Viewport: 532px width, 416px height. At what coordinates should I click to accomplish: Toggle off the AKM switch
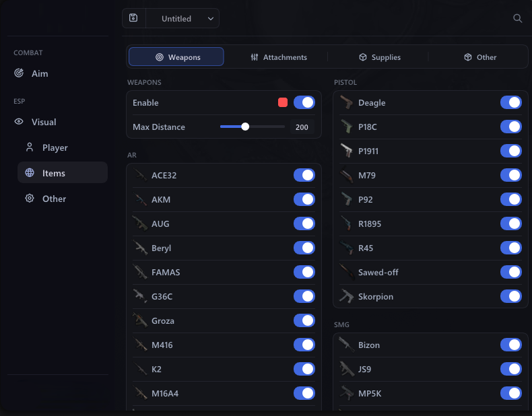[x=304, y=199]
